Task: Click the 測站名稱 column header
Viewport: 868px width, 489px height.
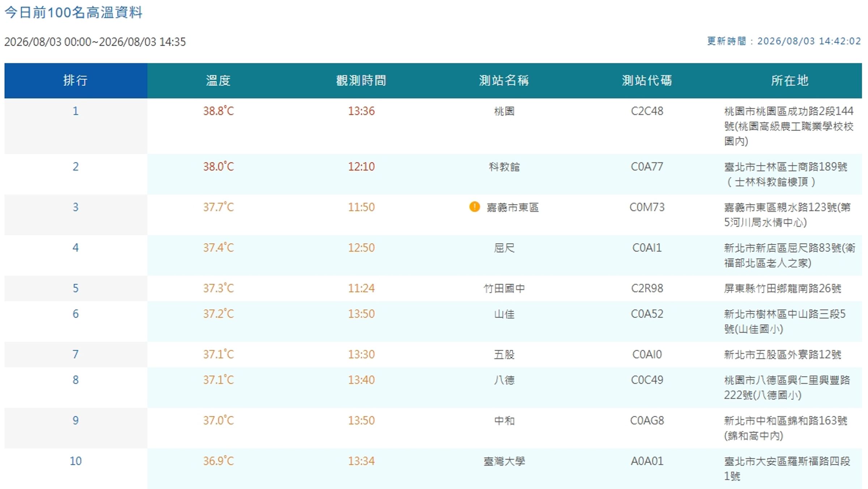Action: 504,80
